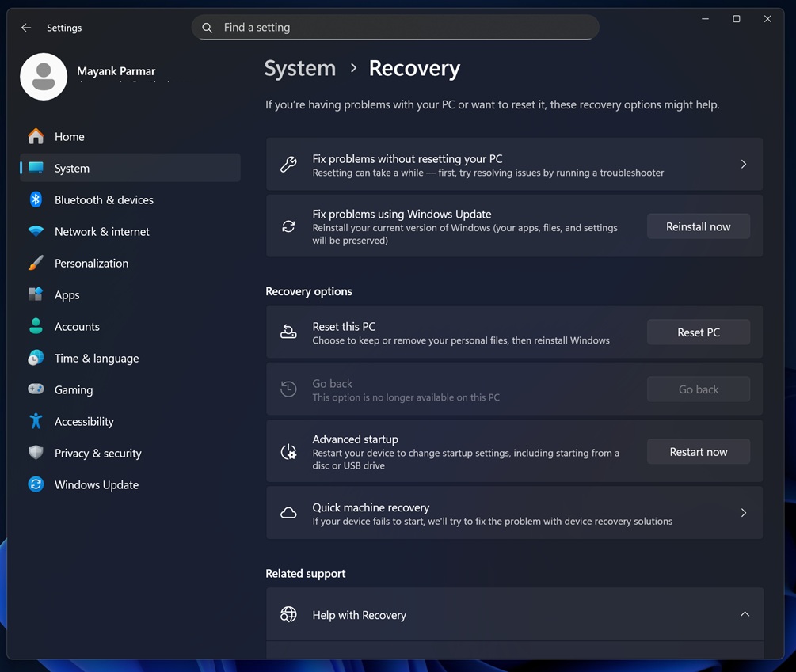Click the user profile avatar picture

click(44, 77)
